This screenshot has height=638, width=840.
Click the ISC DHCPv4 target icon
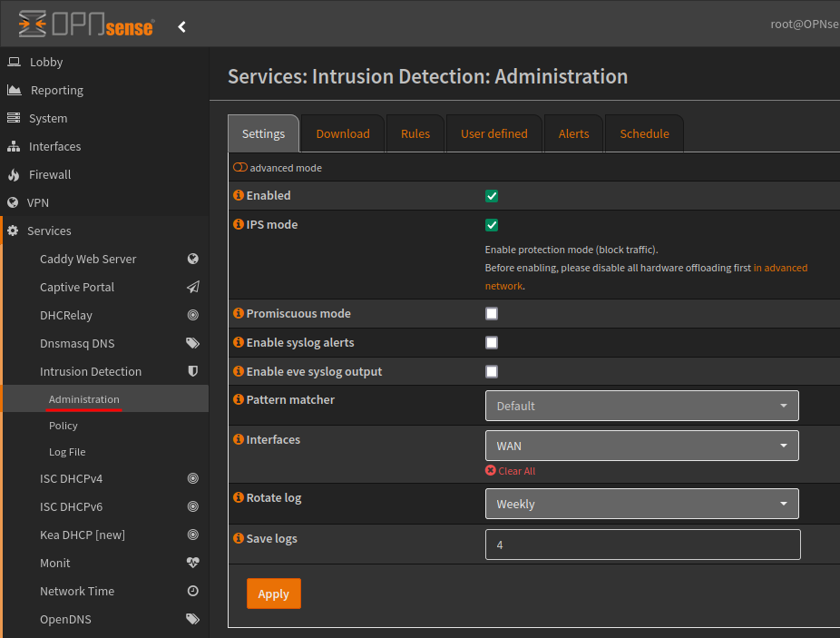coord(193,478)
